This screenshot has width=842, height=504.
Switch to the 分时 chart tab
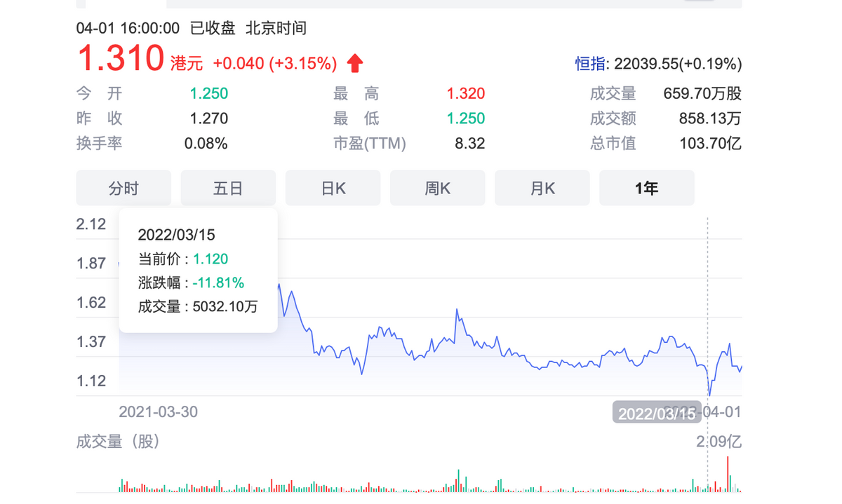123,188
